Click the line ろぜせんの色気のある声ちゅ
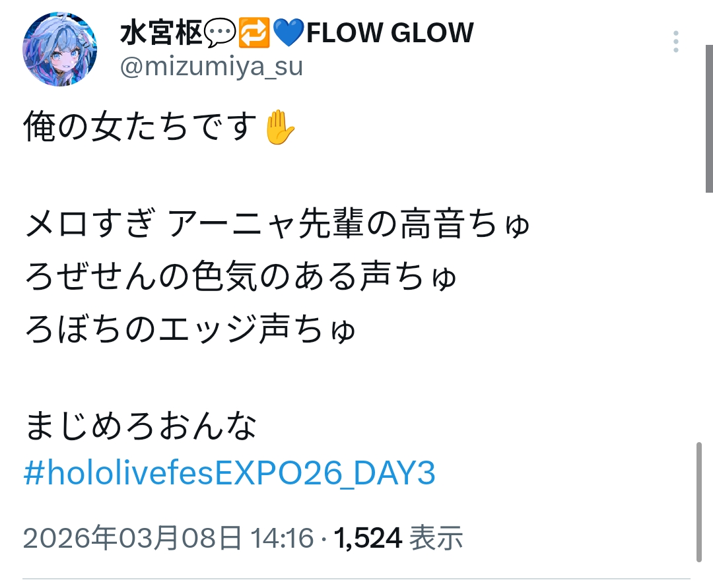 click(240, 277)
